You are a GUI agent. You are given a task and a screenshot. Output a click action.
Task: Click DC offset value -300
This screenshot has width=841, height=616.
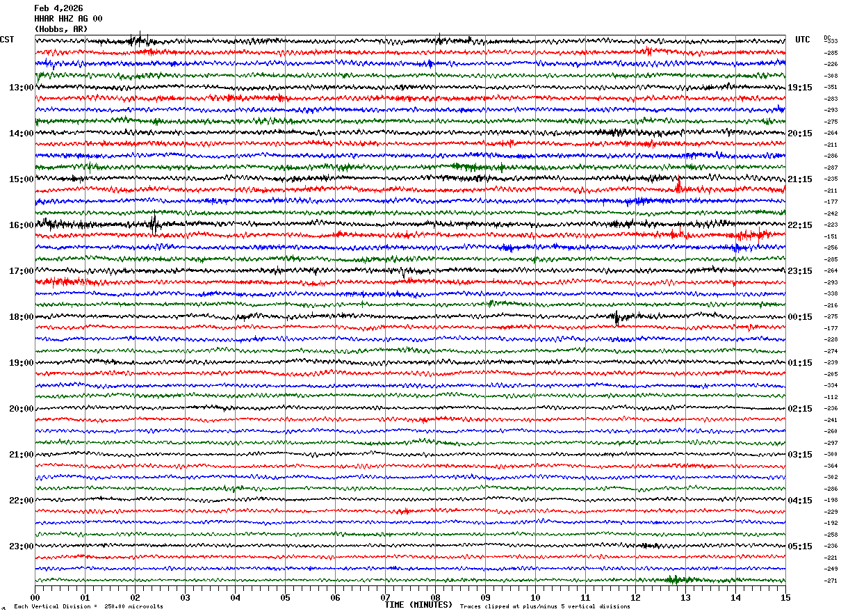pyautogui.click(x=831, y=454)
